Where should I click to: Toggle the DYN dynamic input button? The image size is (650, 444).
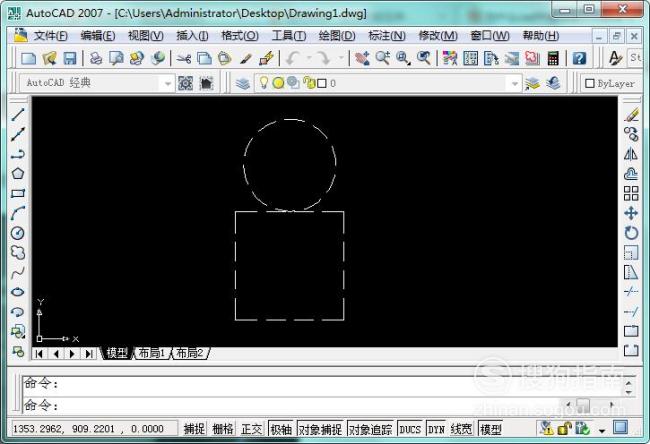(436, 429)
